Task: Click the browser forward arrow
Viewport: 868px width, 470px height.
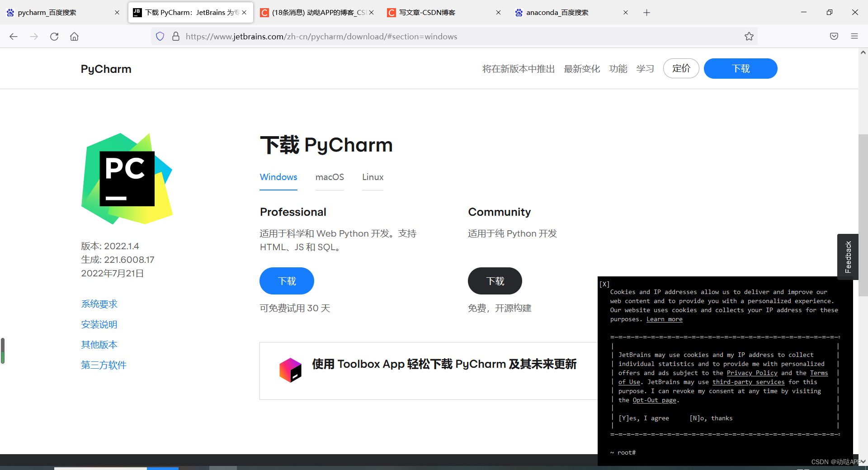Action: coord(34,37)
